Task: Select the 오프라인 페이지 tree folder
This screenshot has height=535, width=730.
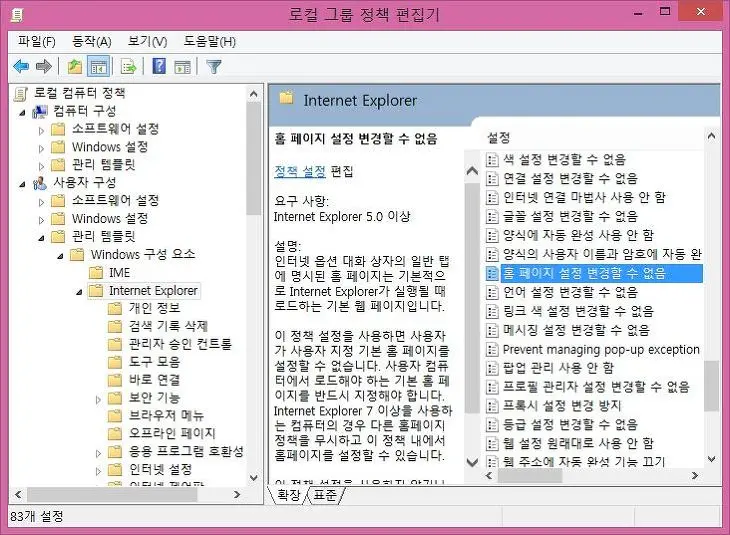Action: pos(172,433)
